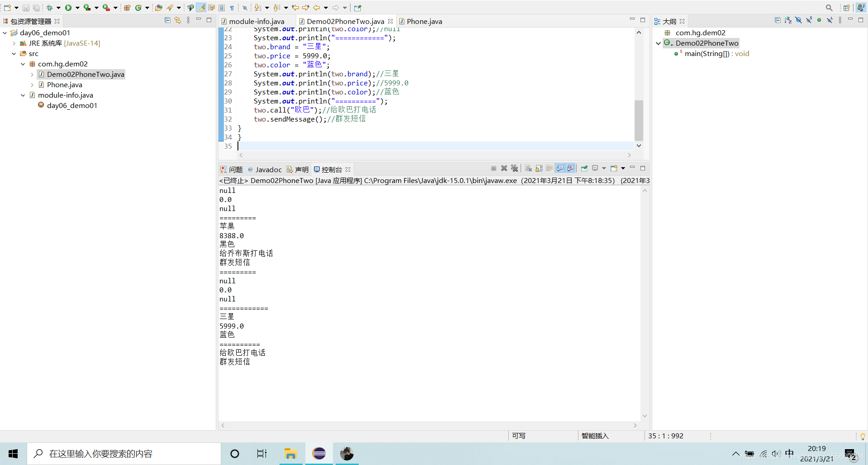Screen dimensions: 868x465
Task: Open the dropdown arrow beside the Debug icon
Action: tap(58, 8)
